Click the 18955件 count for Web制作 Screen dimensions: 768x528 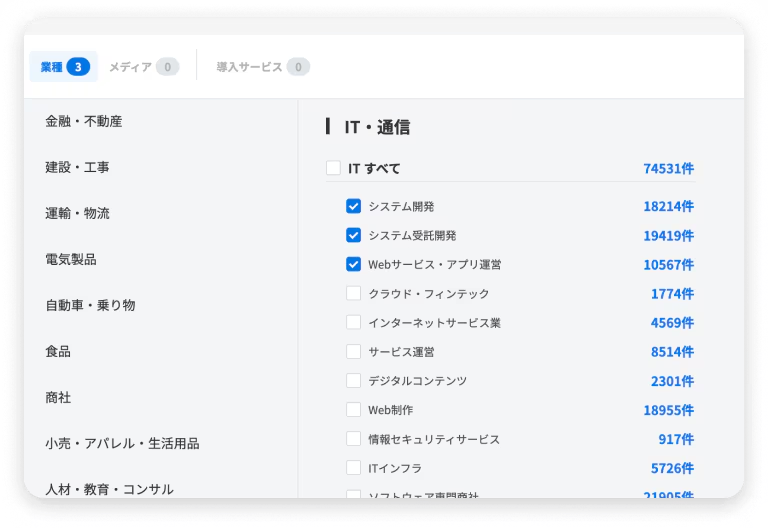pos(668,410)
